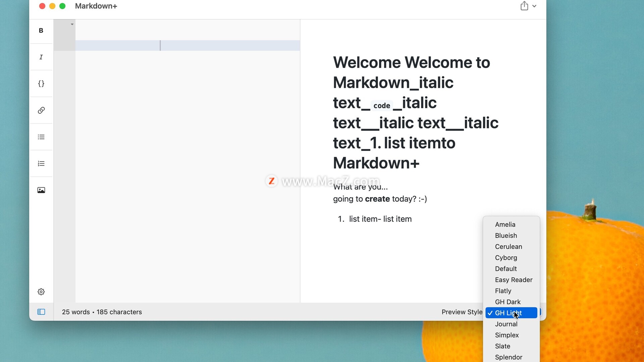Close the Markdown+ window with red button
This screenshot has width=644, height=362.
42,6
